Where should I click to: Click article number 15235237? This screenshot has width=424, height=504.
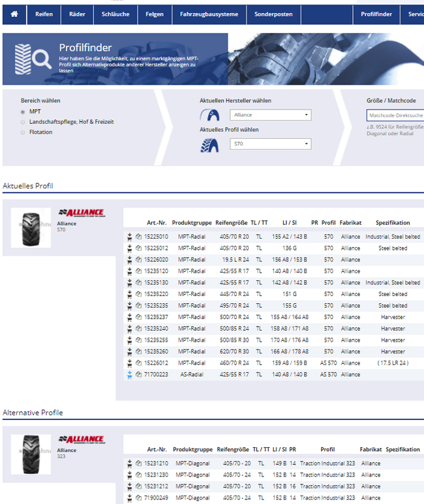click(x=156, y=318)
